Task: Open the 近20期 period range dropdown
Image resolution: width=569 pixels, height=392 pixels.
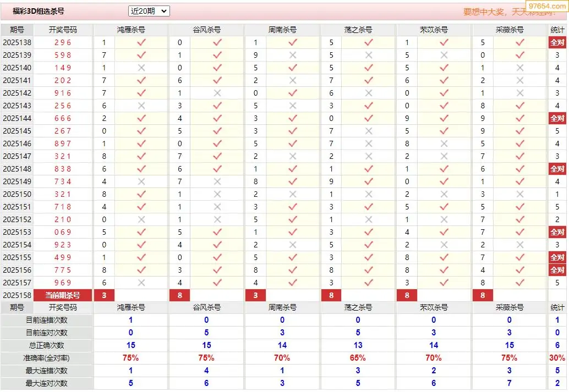Action: [x=149, y=11]
